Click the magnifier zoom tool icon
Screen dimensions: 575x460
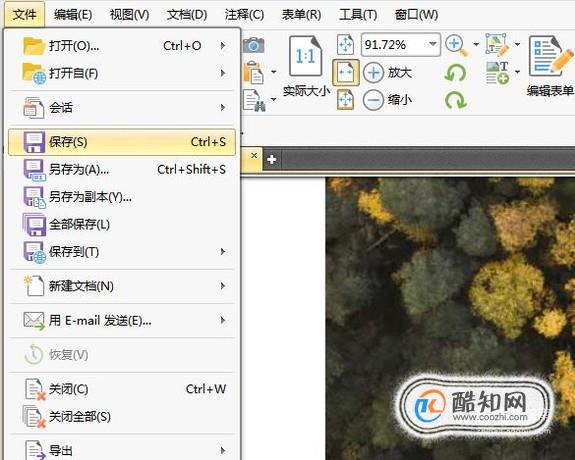tap(456, 45)
